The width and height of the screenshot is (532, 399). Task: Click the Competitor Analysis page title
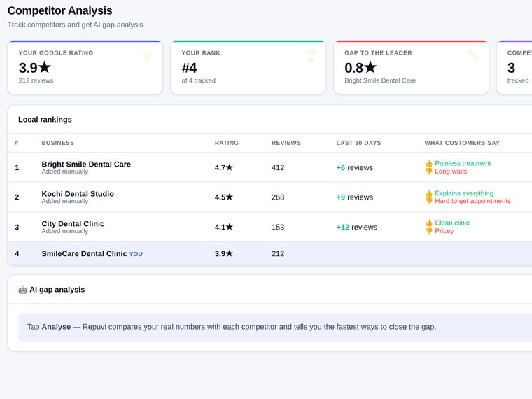(59, 10)
